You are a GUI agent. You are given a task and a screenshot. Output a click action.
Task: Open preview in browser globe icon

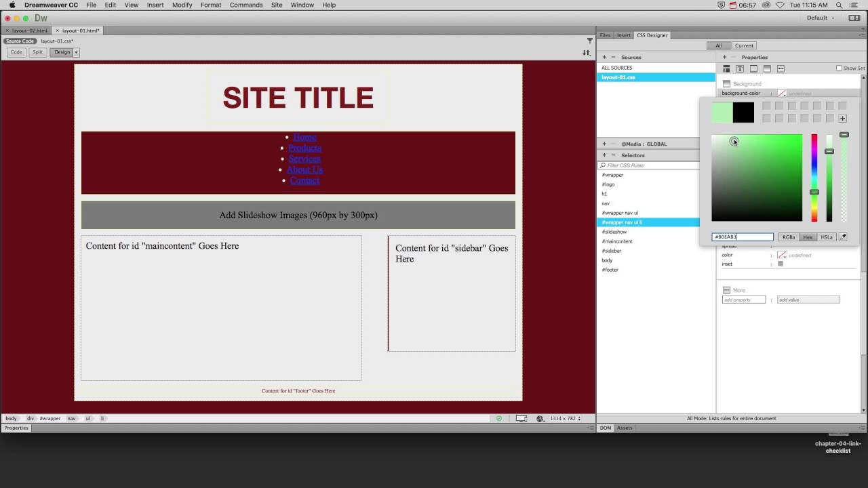tap(540, 418)
